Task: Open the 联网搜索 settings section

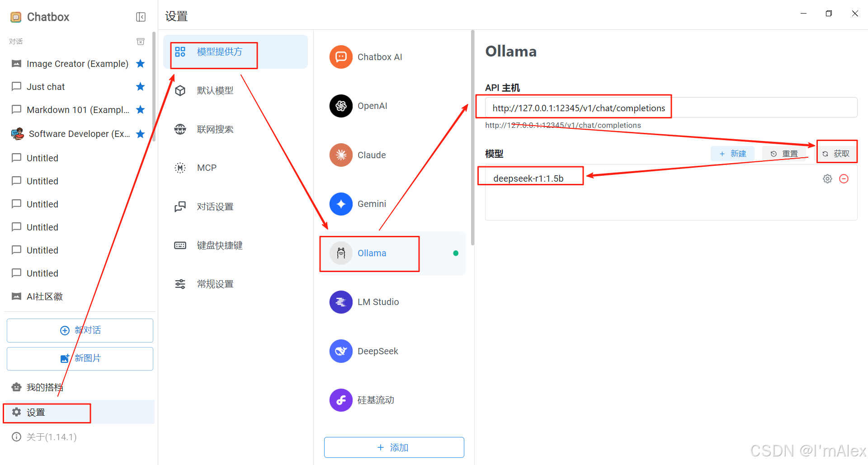Action: coord(215,129)
